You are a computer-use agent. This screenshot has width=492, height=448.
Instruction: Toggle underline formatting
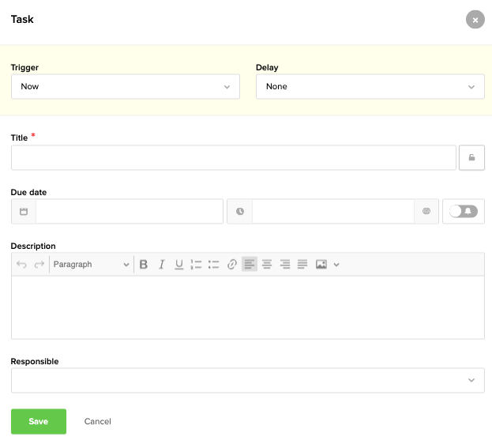pyautogui.click(x=179, y=265)
